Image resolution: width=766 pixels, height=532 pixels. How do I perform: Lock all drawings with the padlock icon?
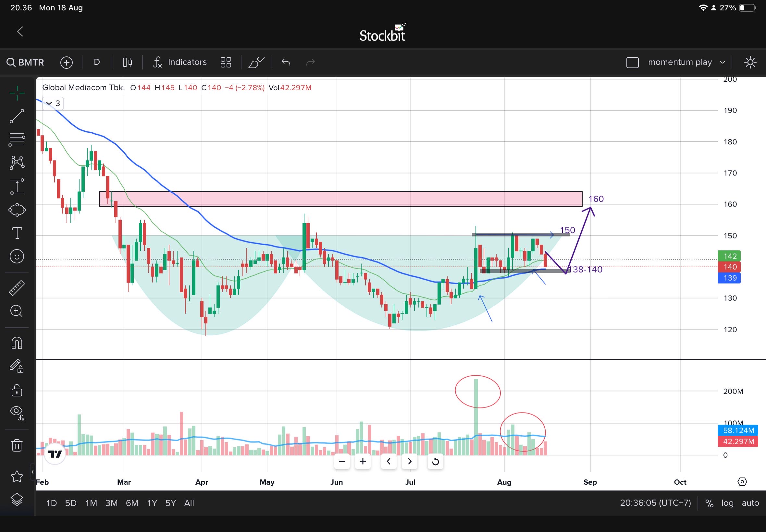(17, 390)
